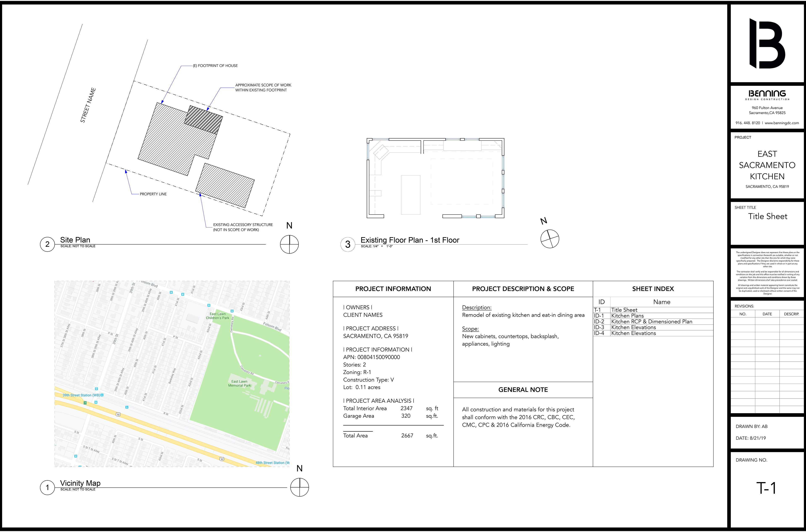Click the Title Sheet sheet title text
The width and height of the screenshot is (806, 532).
pyautogui.click(x=768, y=216)
